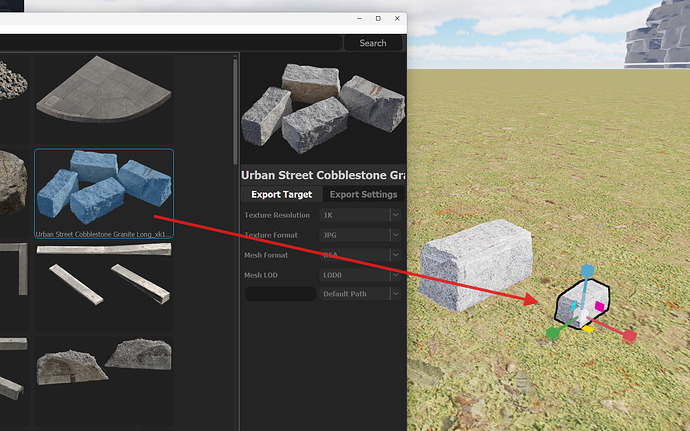The image size is (690, 431).
Task: Maximize the asset browser window
Action: click(377, 19)
